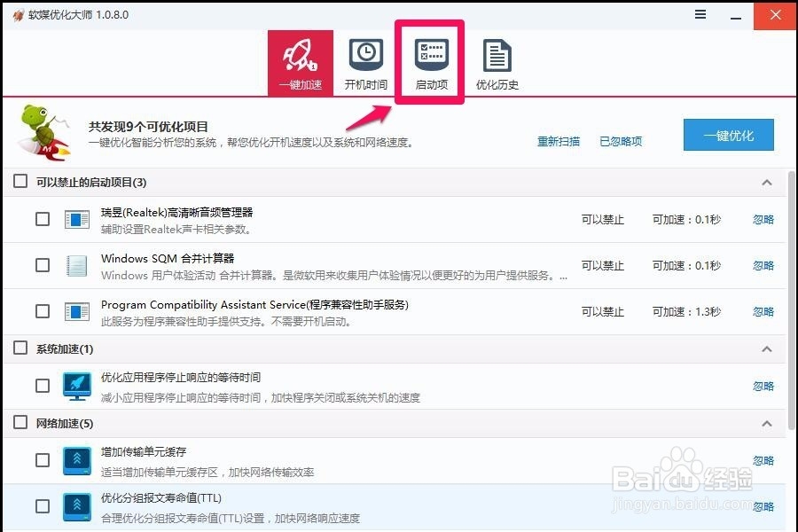The height and width of the screenshot is (532, 798).
Task: Click the 共发现9个可优化项目 heading
Action: 148,126
